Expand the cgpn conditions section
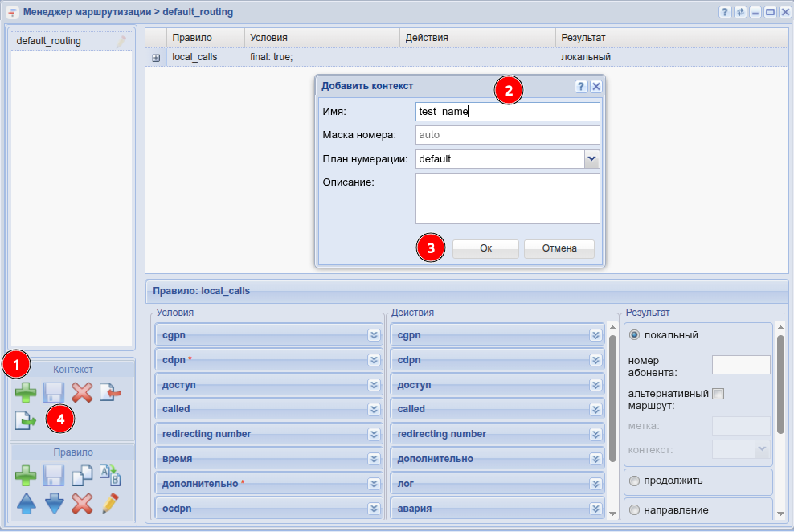The width and height of the screenshot is (794, 532). click(x=374, y=335)
